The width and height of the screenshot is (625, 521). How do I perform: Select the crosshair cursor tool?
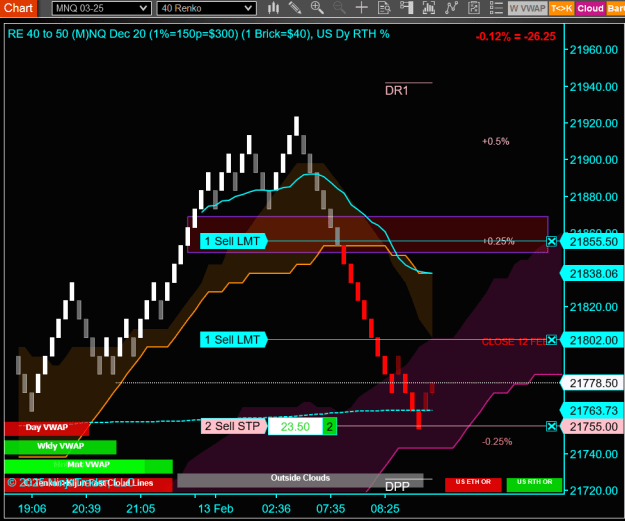pos(362,8)
